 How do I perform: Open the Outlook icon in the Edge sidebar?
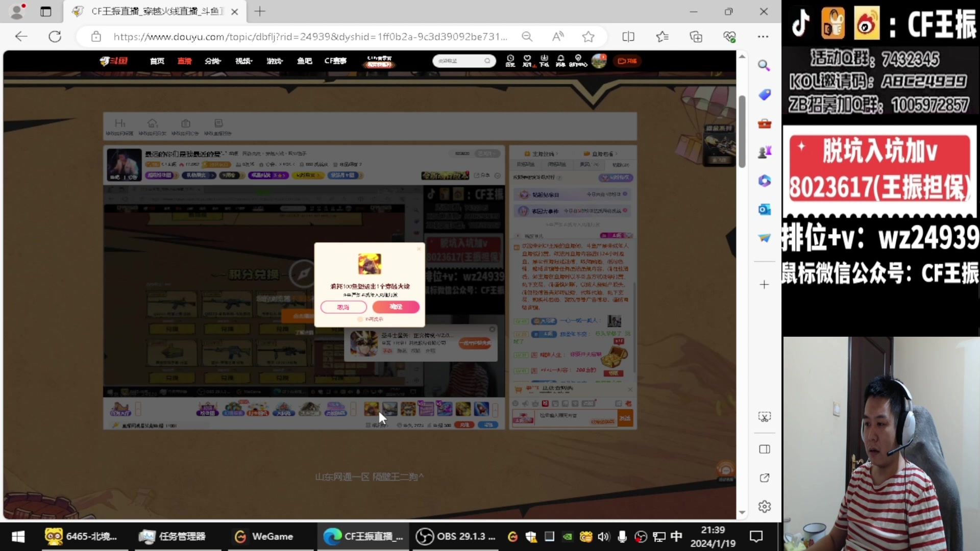[764, 209]
